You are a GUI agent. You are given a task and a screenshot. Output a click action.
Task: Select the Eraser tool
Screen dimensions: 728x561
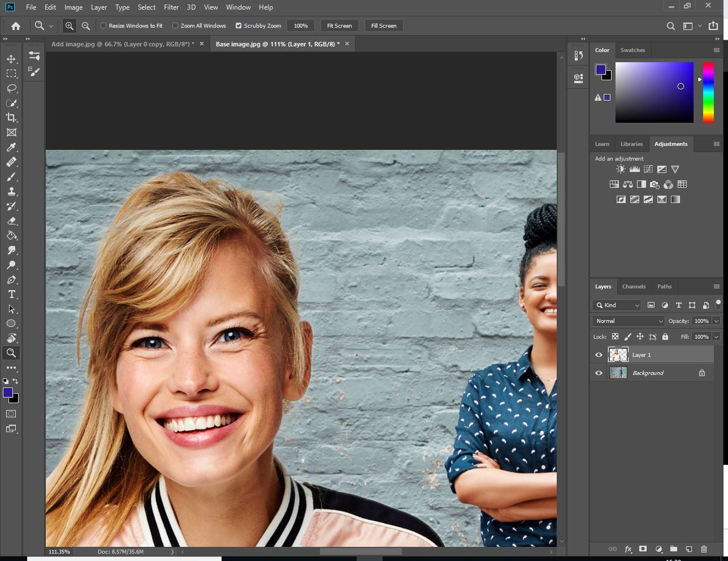coord(11,221)
